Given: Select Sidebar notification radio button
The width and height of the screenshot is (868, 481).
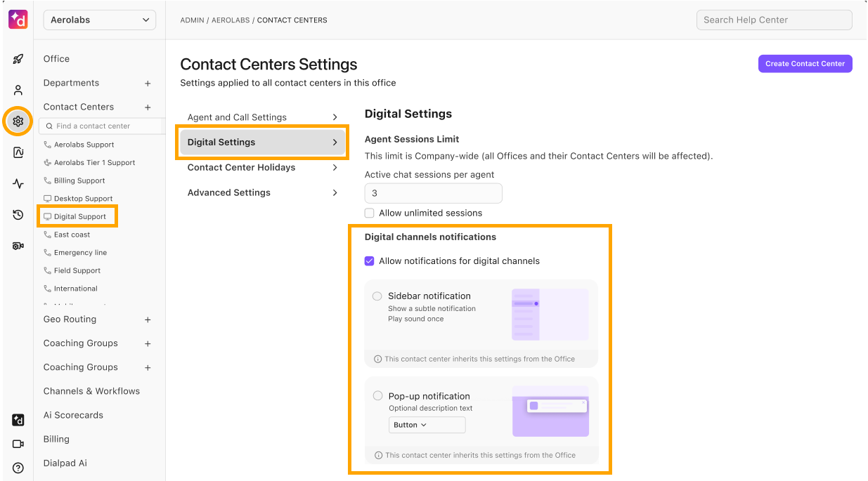Looking at the screenshot, I should coord(377,296).
